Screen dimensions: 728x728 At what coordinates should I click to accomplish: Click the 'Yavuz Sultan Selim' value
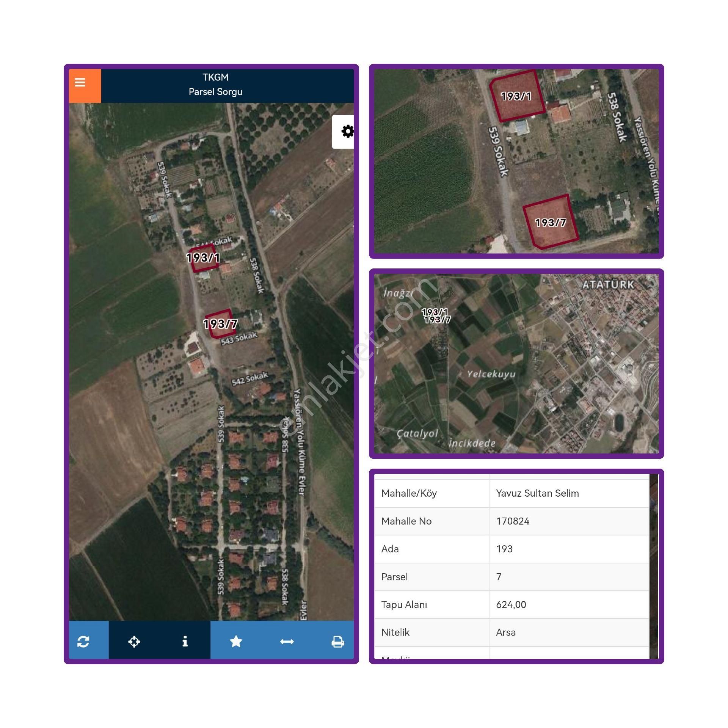pos(537,493)
